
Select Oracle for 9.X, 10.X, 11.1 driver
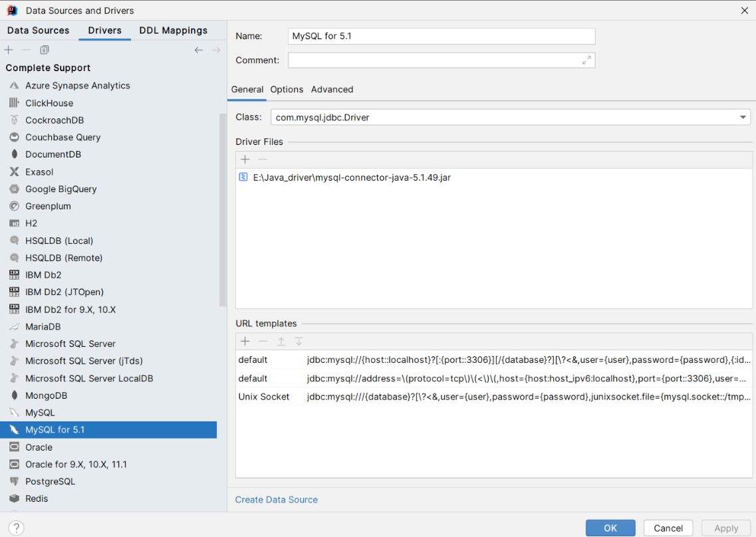pos(108,464)
